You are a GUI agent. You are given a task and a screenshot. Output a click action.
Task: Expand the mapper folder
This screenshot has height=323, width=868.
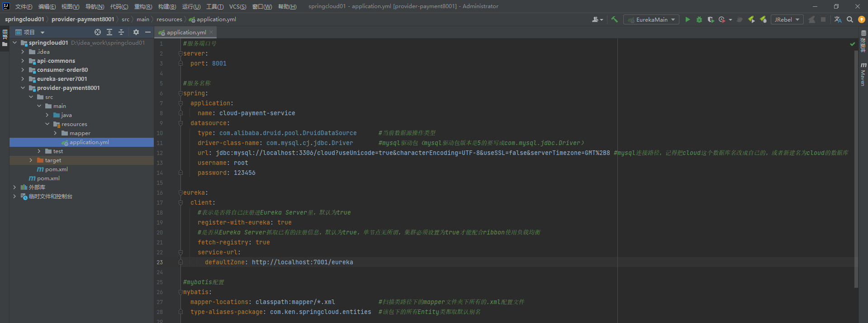[55, 133]
